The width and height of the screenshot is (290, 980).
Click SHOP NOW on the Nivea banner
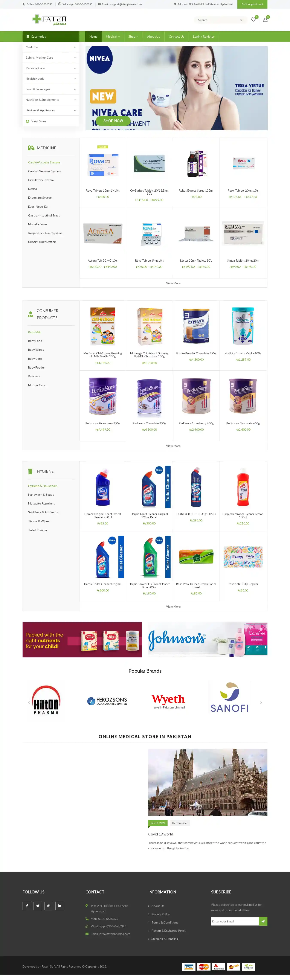click(x=113, y=121)
